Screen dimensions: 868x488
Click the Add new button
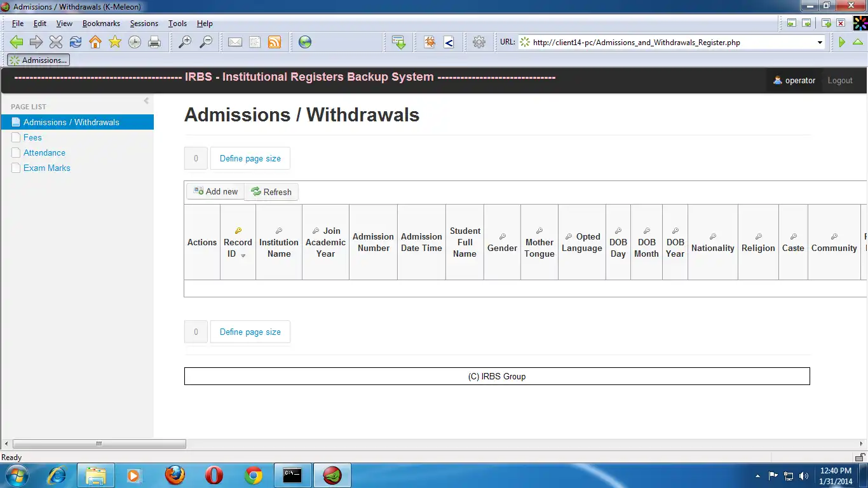pyautogui.click(x=215, y=191)
